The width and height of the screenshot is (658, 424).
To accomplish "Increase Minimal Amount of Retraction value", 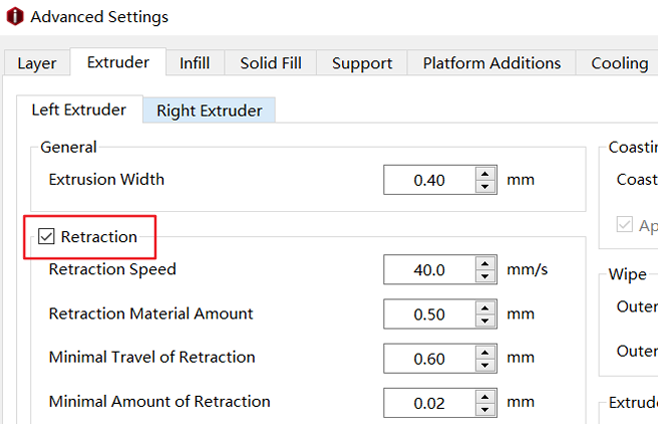I will tap(485, 397).
